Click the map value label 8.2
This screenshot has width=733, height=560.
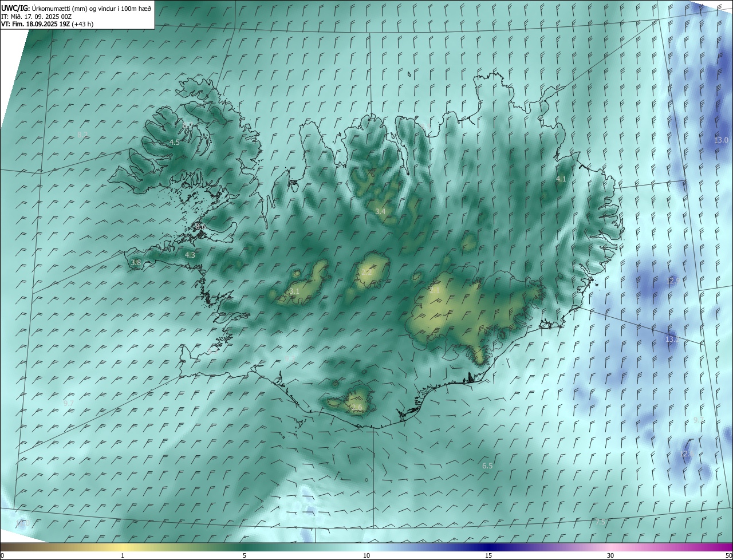point(82,135)
